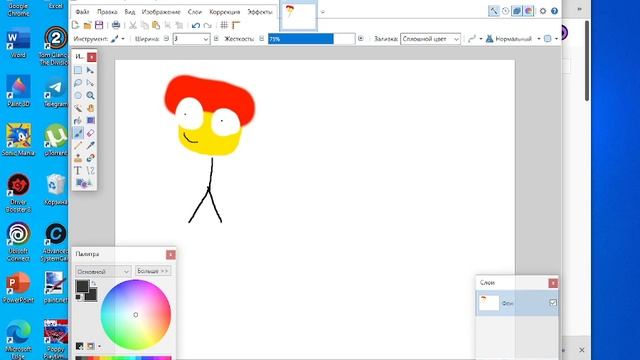This screenshot has width=640, height=360.
Task: Toggle the History window clock icon
Action: tap(505, 11)
